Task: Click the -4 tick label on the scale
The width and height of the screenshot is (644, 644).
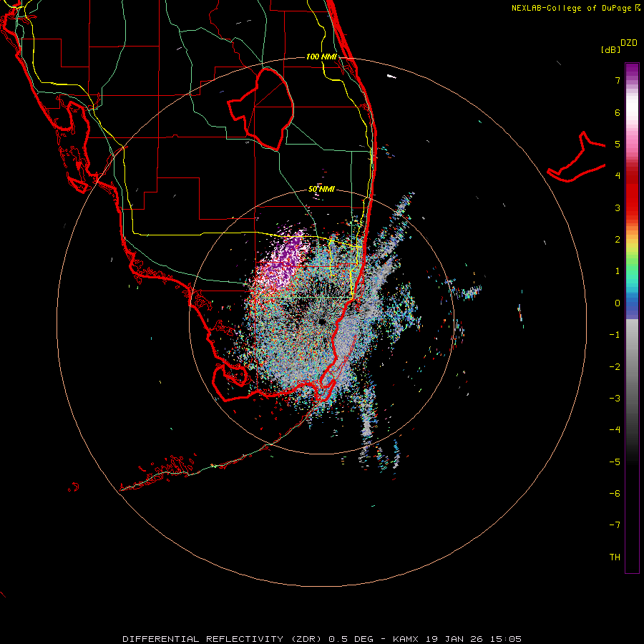Action: tap(615, 429)
